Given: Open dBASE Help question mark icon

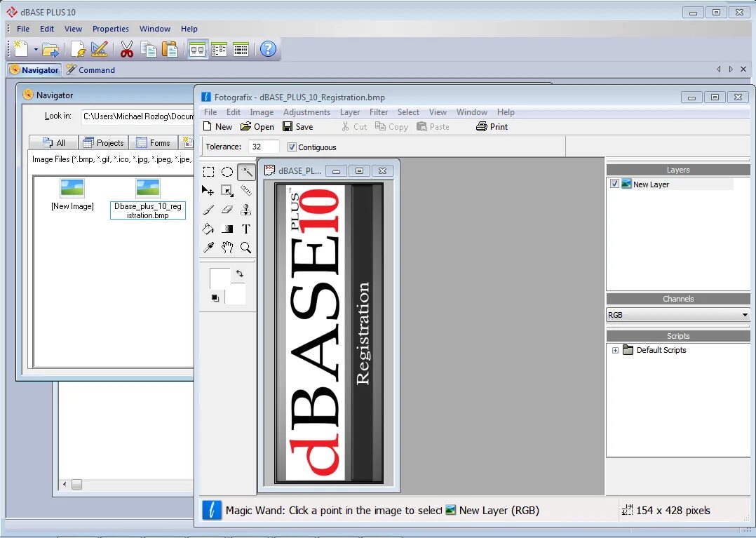Looking at the screenshot, I should pyautogui.click(x=268, y=49).
